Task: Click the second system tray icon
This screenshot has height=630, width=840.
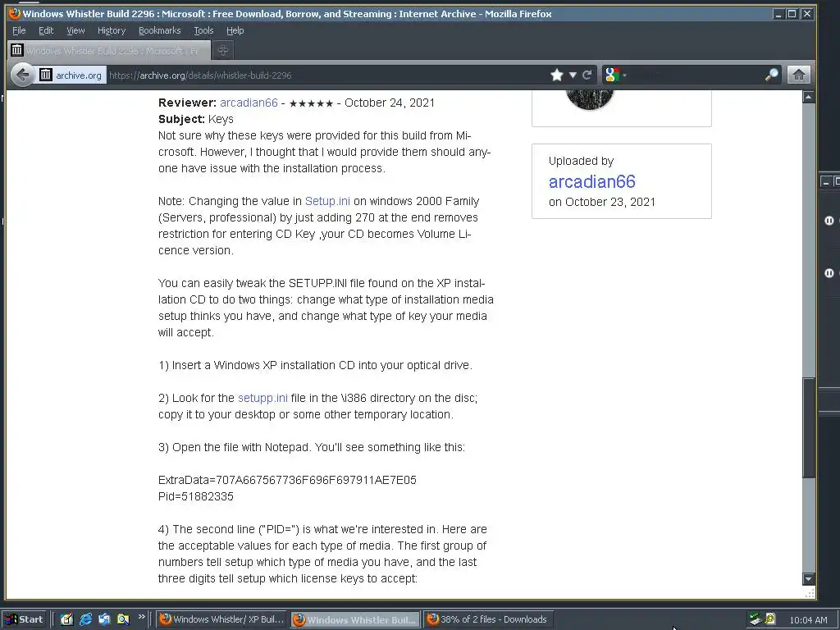Action: (770, 619)
